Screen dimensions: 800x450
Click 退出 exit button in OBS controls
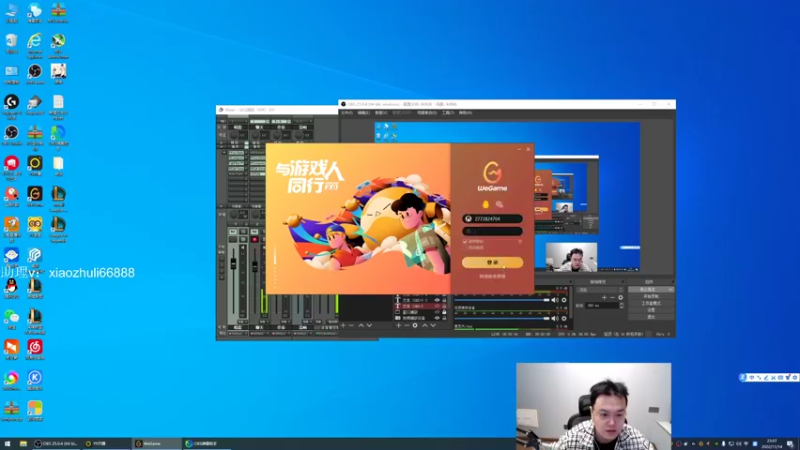(651, 317)
